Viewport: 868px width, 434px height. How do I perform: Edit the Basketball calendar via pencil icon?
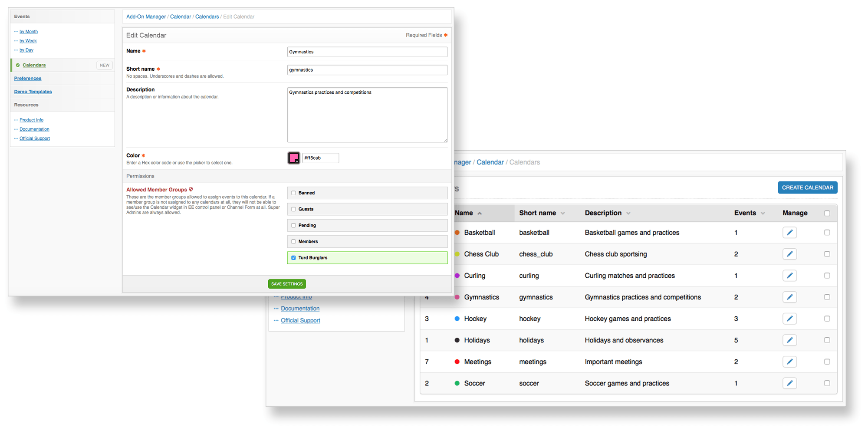pos(789,233)
